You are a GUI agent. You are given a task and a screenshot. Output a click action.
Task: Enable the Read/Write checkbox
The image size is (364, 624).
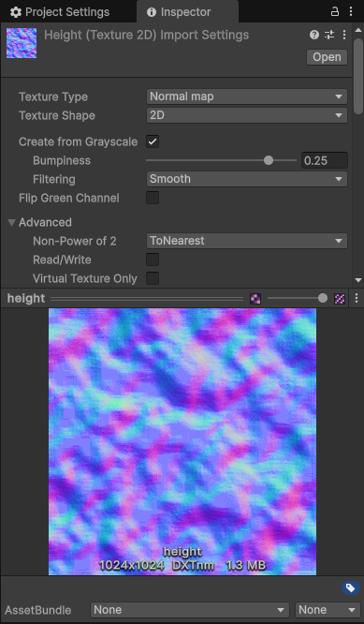click(153, 260)
